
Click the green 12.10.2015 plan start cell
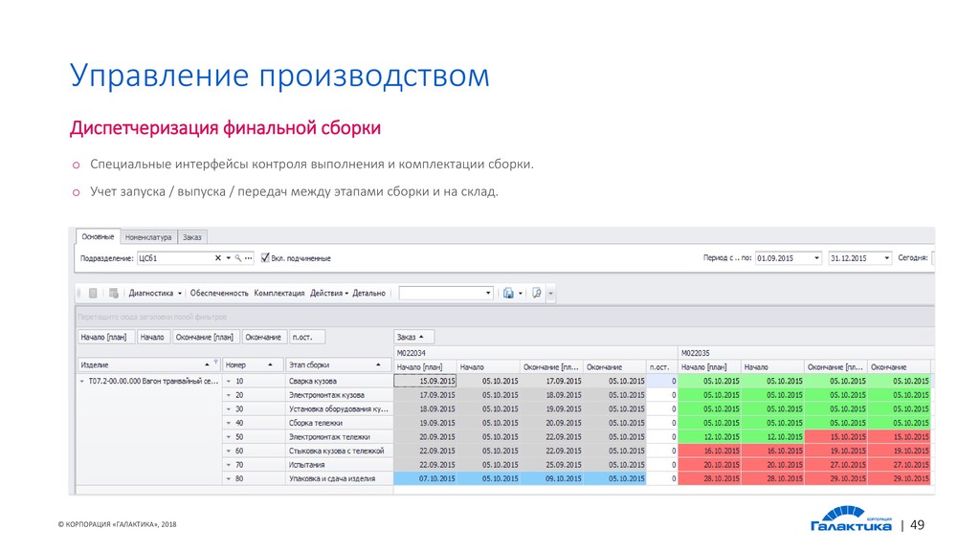710,437
